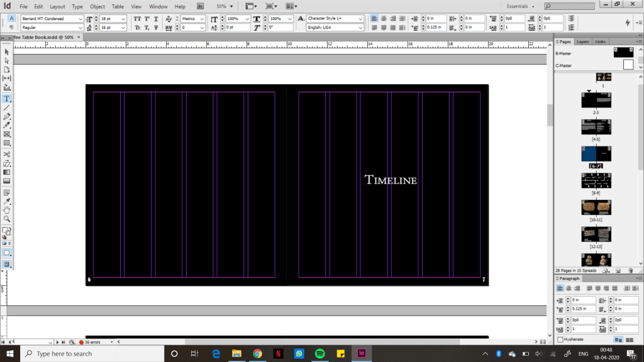The height and width of the screenshot is (362, 644).
Task: Select the Rectangle Frame tool
Action: pos(7,134)
